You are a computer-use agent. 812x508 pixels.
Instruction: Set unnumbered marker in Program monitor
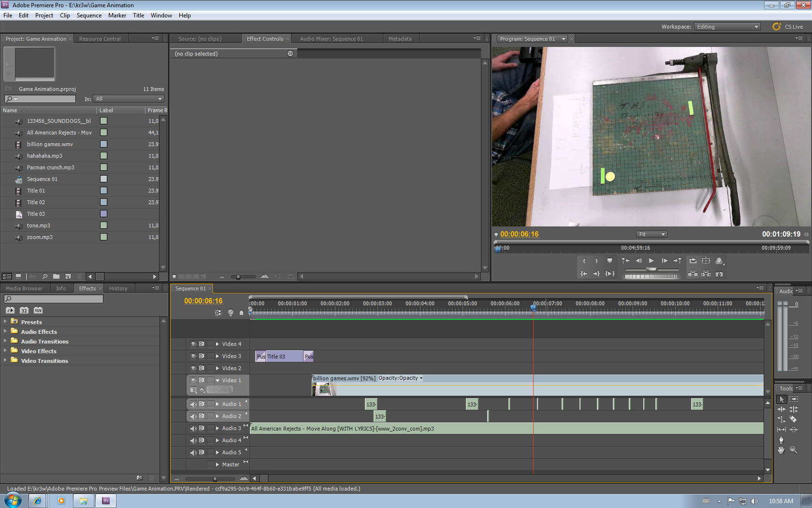pyautogui.click(x=609, y=261)
